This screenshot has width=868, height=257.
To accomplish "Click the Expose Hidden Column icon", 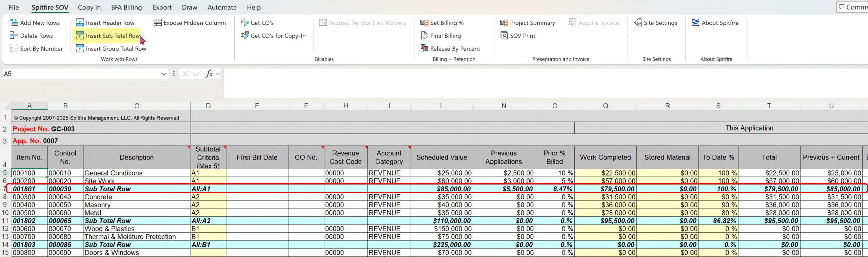I will coord(158,23).
